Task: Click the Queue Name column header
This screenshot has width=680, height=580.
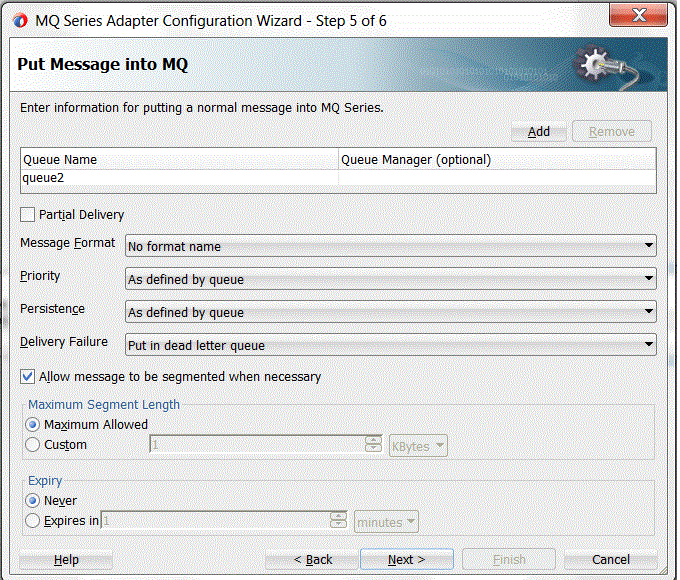Action: pos(179,159)
